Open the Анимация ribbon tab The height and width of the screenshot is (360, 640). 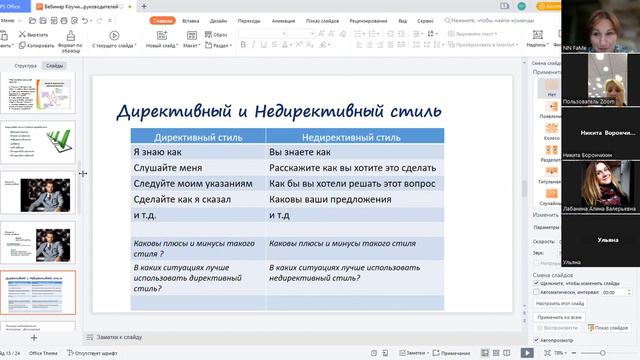point(283,21)
